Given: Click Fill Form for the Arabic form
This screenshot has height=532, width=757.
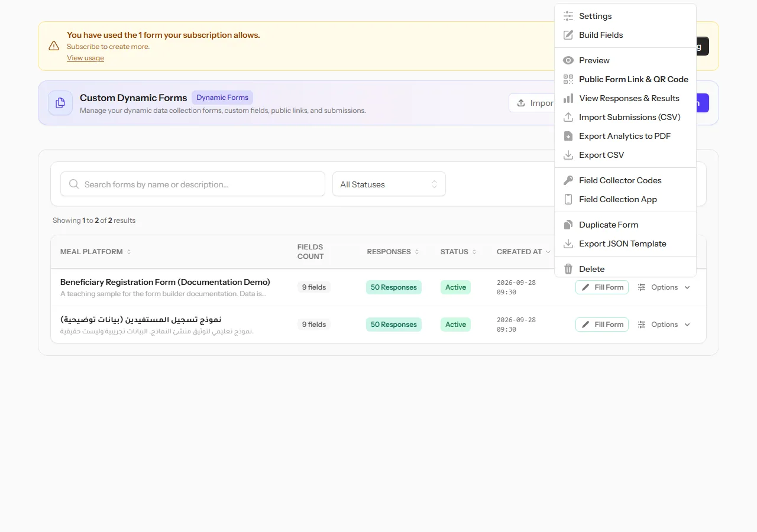Looking at the screenshot, I should point(602,325).
